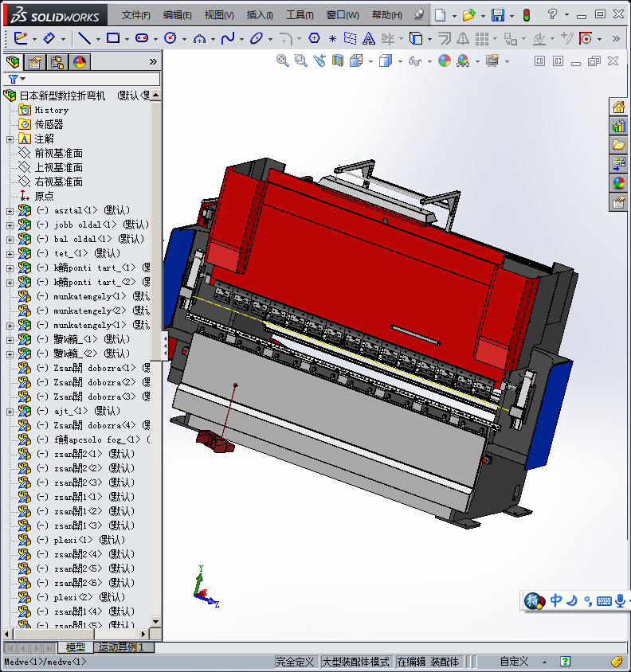The image size is (631, 672).
Task: Select the Line sketch tool
Action: point(84,38)
